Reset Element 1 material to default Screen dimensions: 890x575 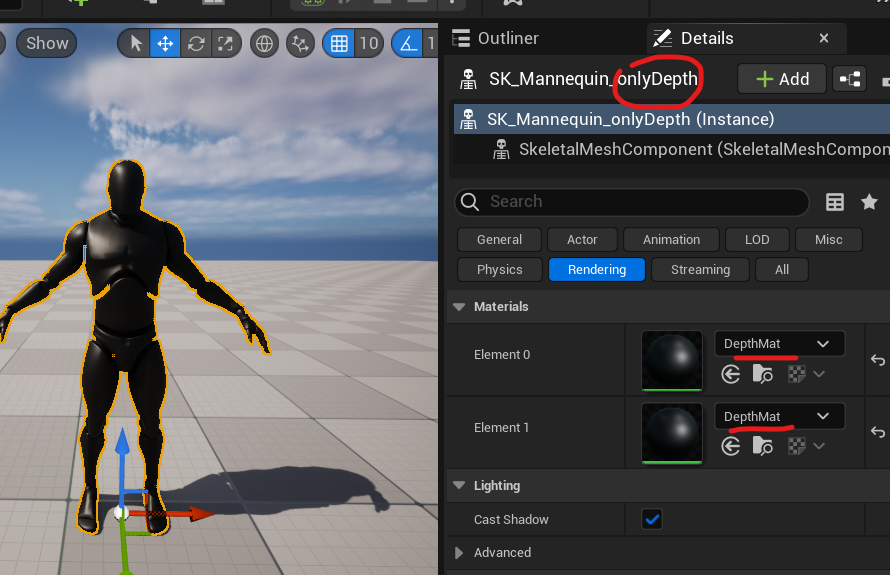pos(878,432)
